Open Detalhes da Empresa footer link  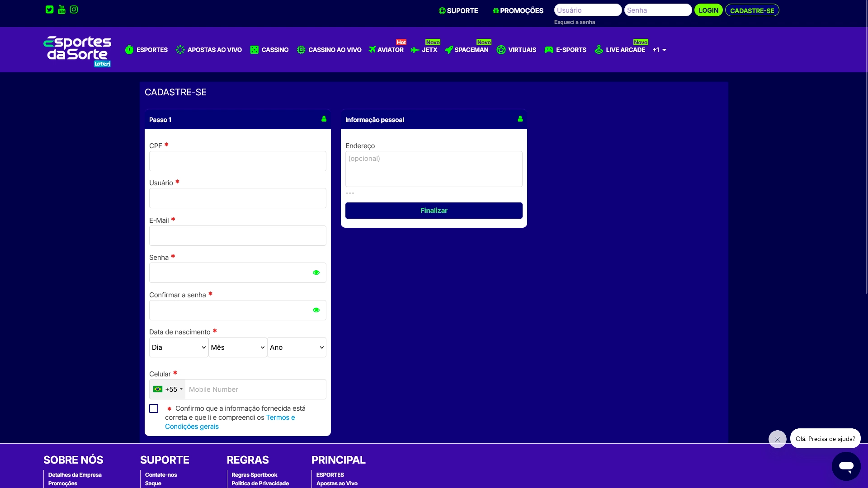pyautogui.click(x=75, y=475)
